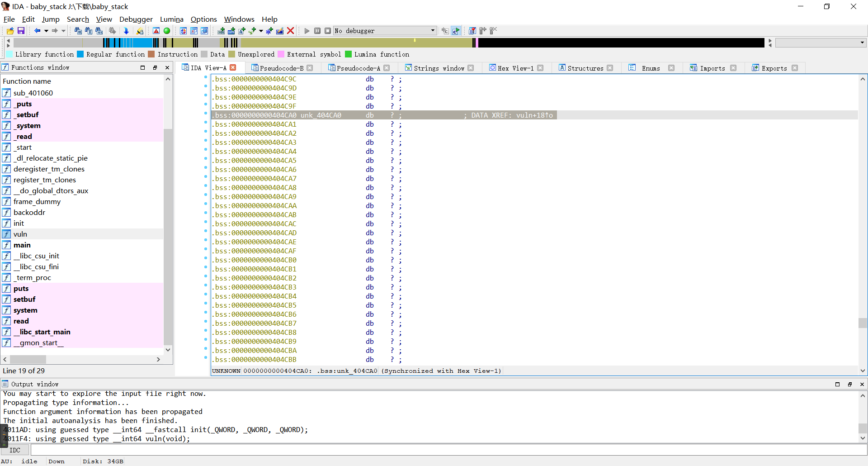Screen dimensions: 868x466
Task: Click the green circle toolbar icon
Action: pyautogui.click(x=167, y=31)
